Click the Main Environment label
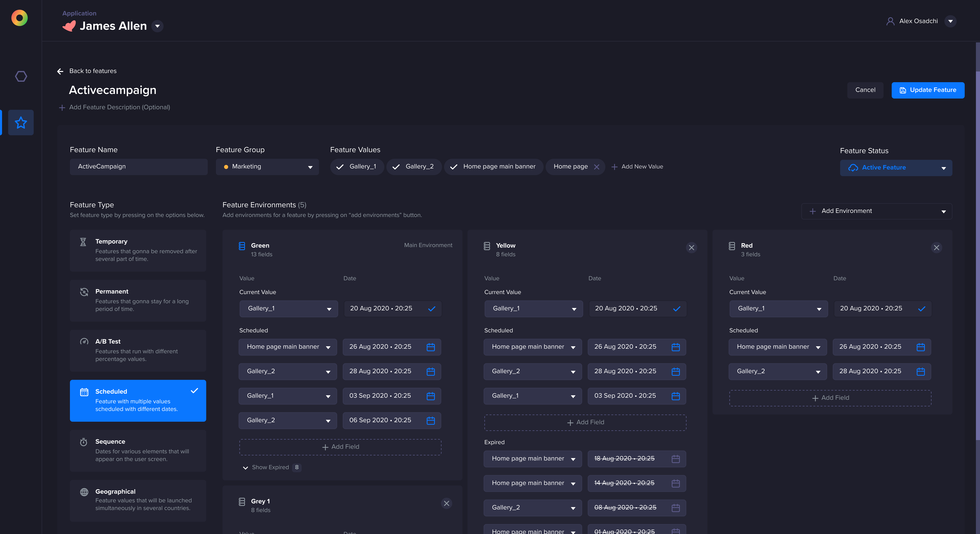Image resolution: width=980 pixels, height=534 pixels. tap(428, 246)
